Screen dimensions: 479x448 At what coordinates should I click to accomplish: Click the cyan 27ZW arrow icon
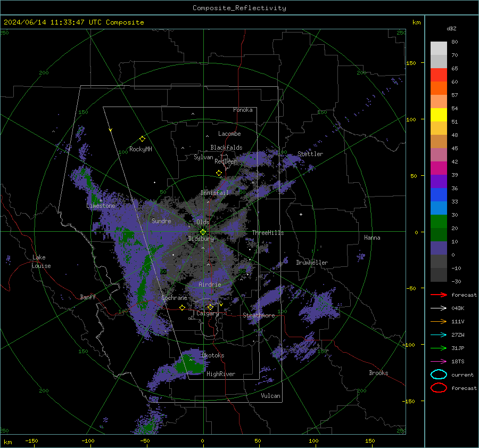coord(439,335)
